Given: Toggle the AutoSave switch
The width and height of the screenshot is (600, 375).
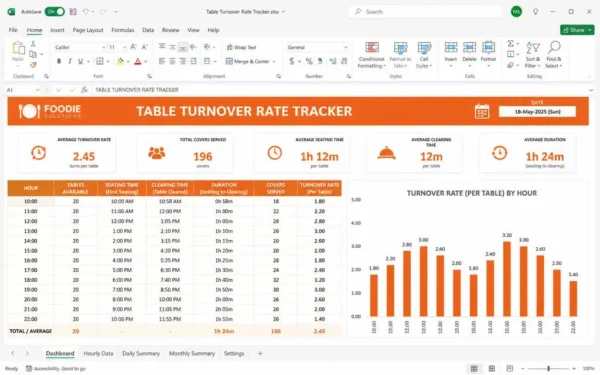Looking at the screenshot, I should pos(55,12).
